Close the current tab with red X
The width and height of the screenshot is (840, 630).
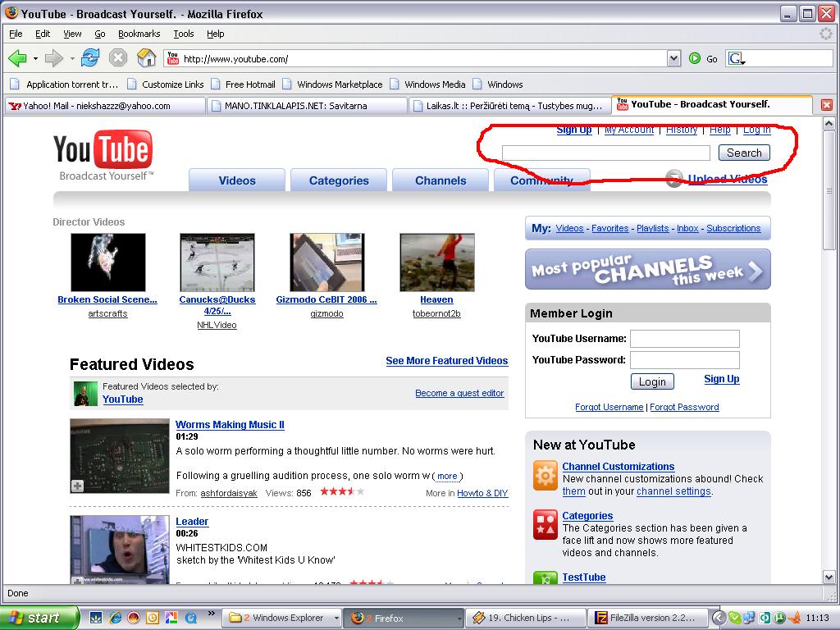pos(826,105)
